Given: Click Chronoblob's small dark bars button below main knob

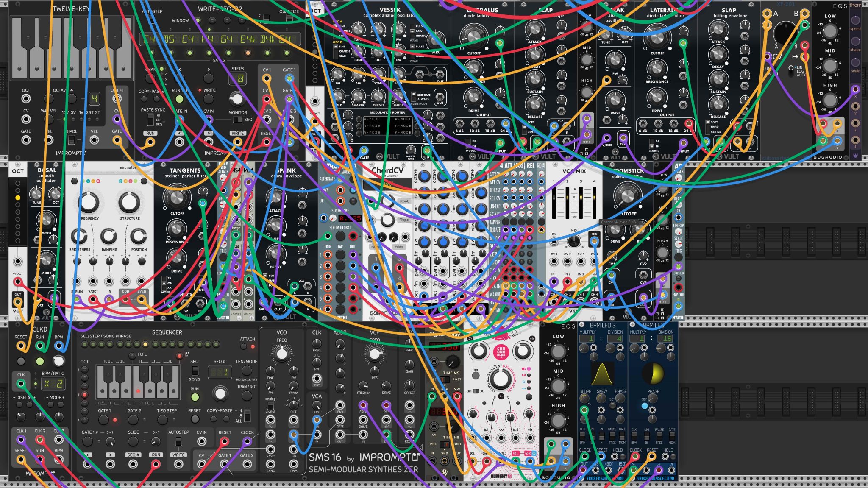Looking at the screenshot, I should pos(501,396).
